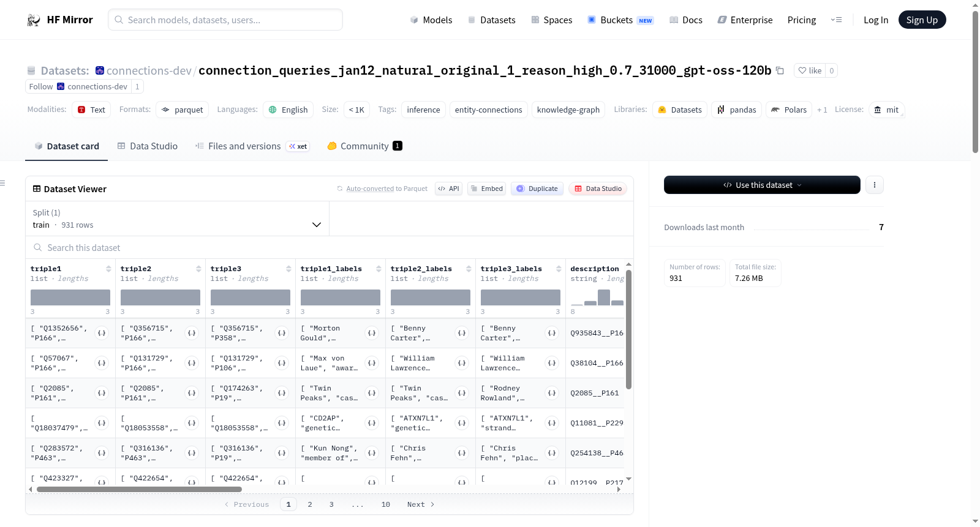
Task: Copy dataset name with copy icon
Action: click(x=780, y=70)
